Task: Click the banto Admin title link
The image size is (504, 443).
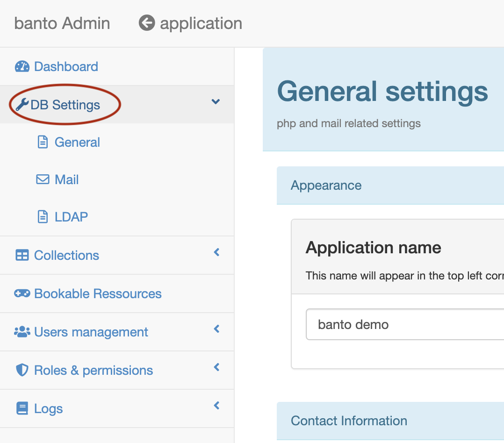Action: pos(62,23)
